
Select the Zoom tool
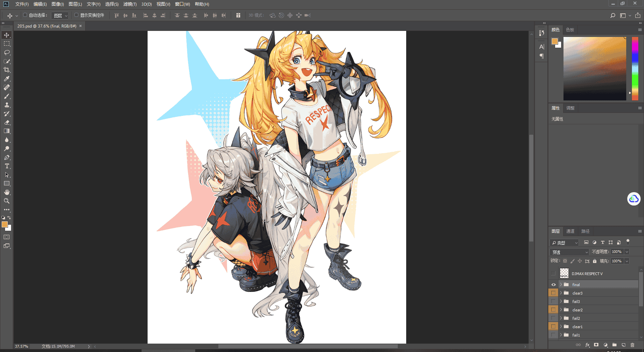[7, 201]
